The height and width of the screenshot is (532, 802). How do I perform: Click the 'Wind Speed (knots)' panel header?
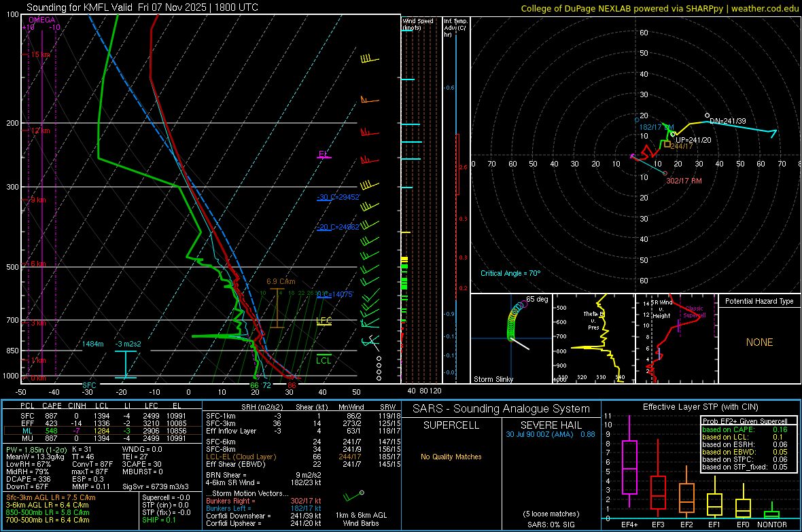click(418, 24)
